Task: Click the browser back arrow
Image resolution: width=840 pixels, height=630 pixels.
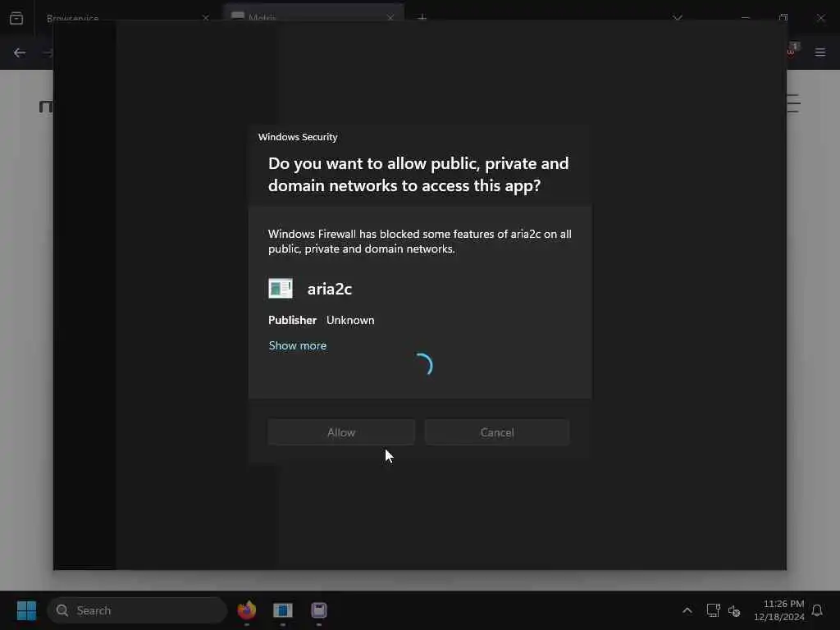Action: [20, 52]
